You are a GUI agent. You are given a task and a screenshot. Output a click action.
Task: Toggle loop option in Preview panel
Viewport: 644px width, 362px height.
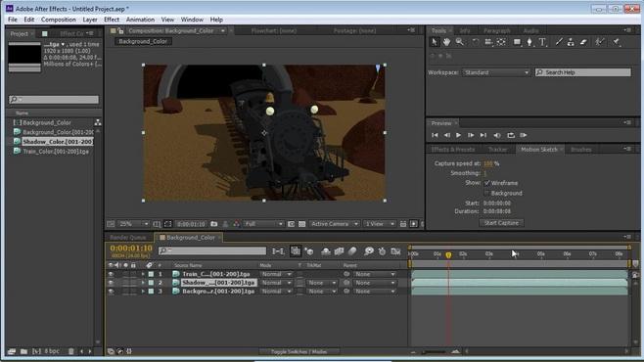point(511,135)
